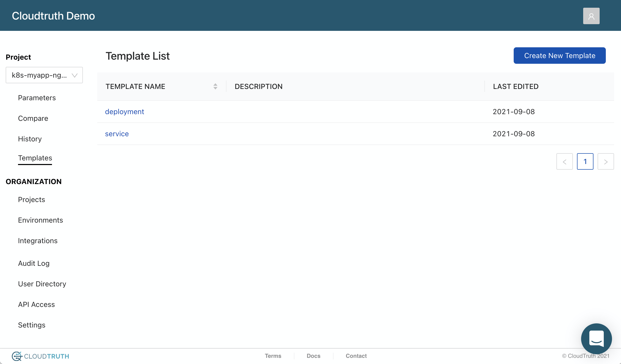Screen dimensions: 621x364
Task: Open the Terms footer link
Action: pyautogui.click(x=273, y=356)
